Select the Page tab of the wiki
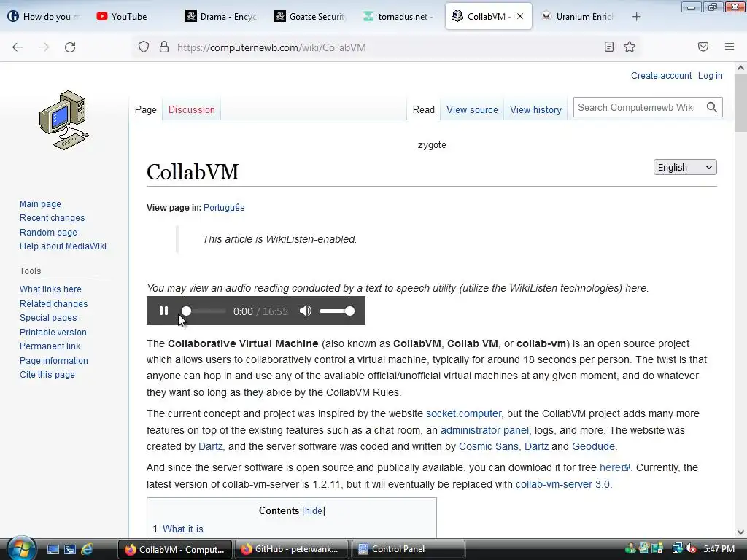 click(146, 109)
